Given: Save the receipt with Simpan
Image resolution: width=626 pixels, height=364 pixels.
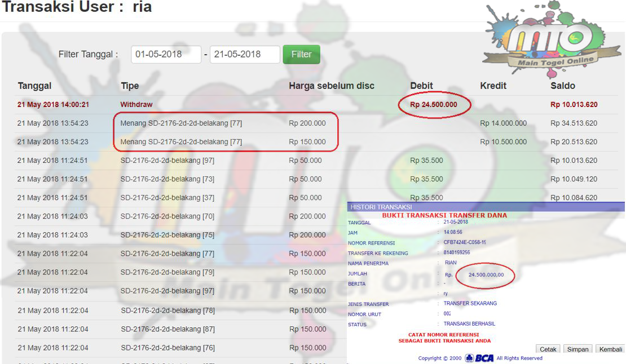Looking at the screenshot, I should (577, 349).
